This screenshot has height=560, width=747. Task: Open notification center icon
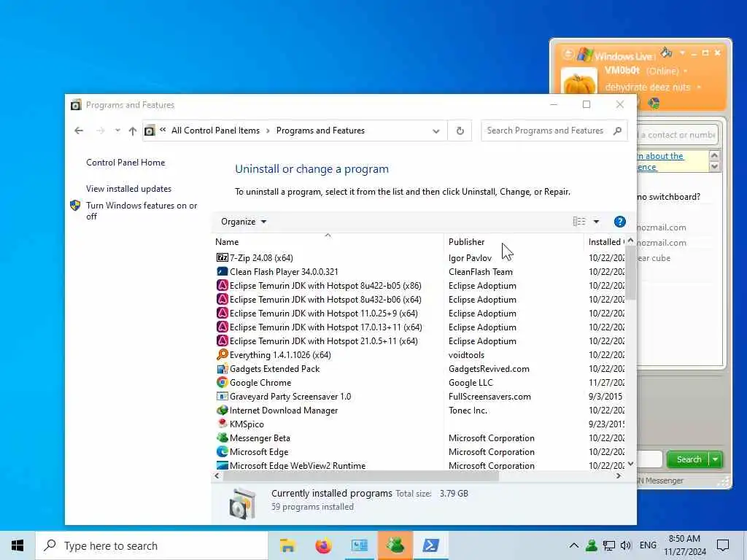723,545
